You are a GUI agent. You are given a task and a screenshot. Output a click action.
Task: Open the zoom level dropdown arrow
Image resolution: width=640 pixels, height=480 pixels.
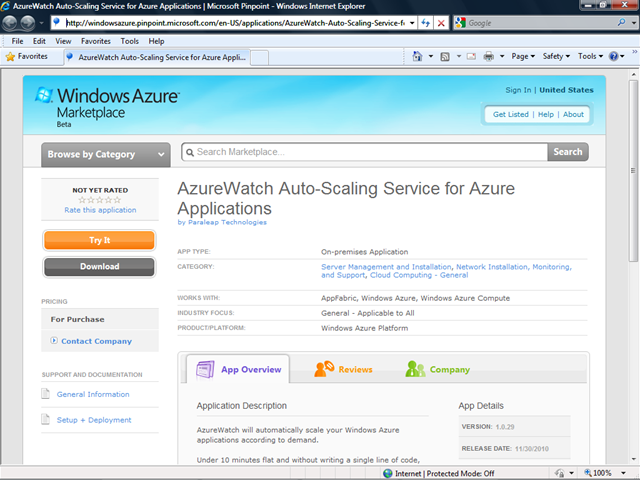(623, 473)
